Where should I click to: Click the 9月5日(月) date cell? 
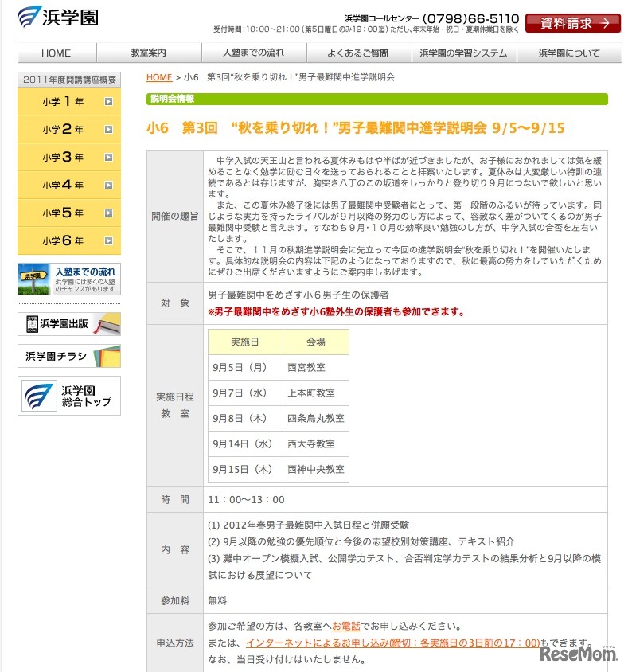point(245,367)
